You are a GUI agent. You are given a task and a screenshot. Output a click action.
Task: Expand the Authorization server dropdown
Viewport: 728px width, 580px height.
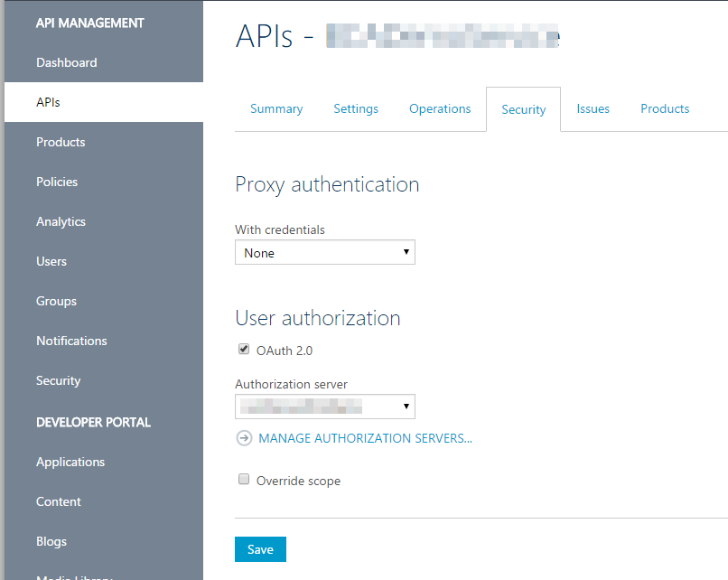(x=324, y=407)
